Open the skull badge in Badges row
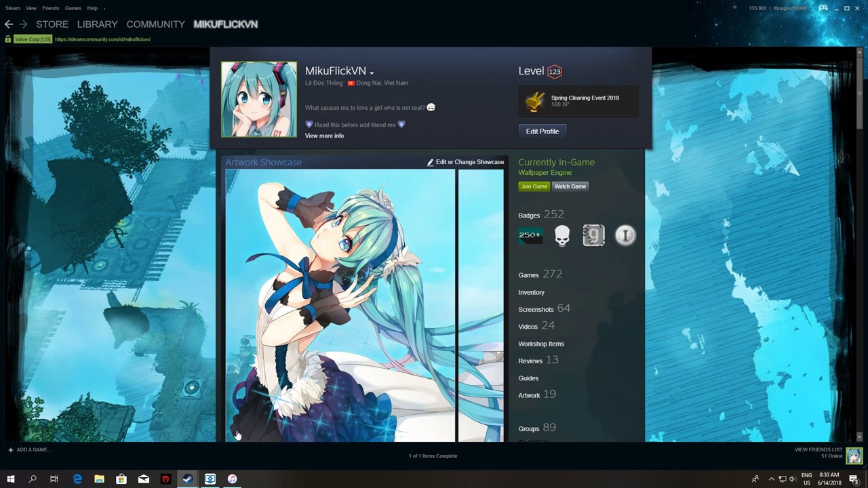 pos(562,235)
